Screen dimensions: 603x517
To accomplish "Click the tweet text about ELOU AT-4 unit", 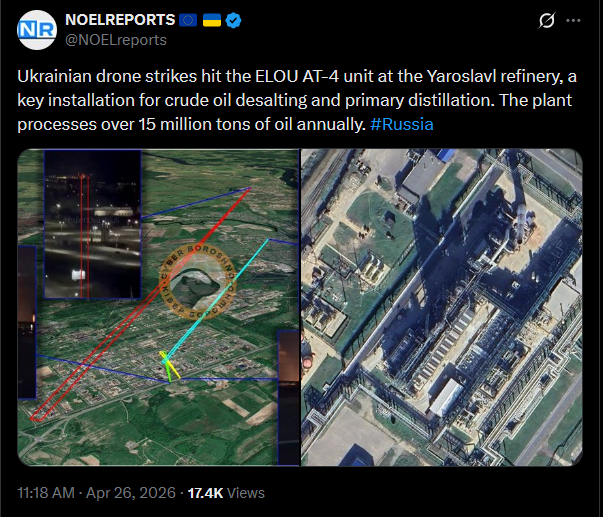I will 297,100.
